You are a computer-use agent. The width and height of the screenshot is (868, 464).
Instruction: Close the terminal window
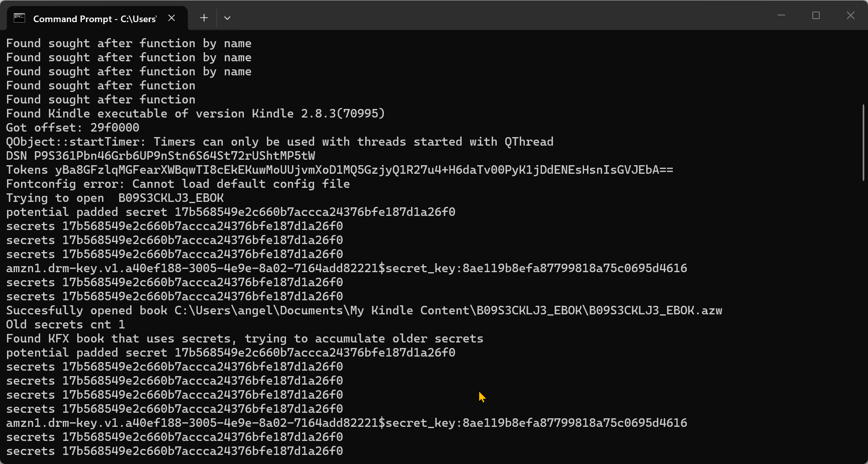coord(850,16)
